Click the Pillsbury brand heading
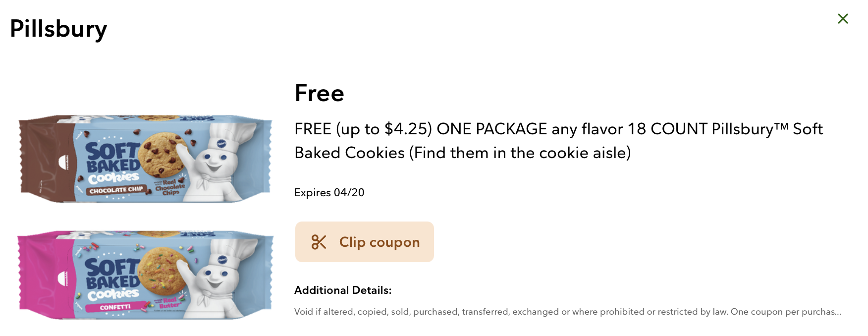The height and width of the screenshot is (336, 868). 58,29
